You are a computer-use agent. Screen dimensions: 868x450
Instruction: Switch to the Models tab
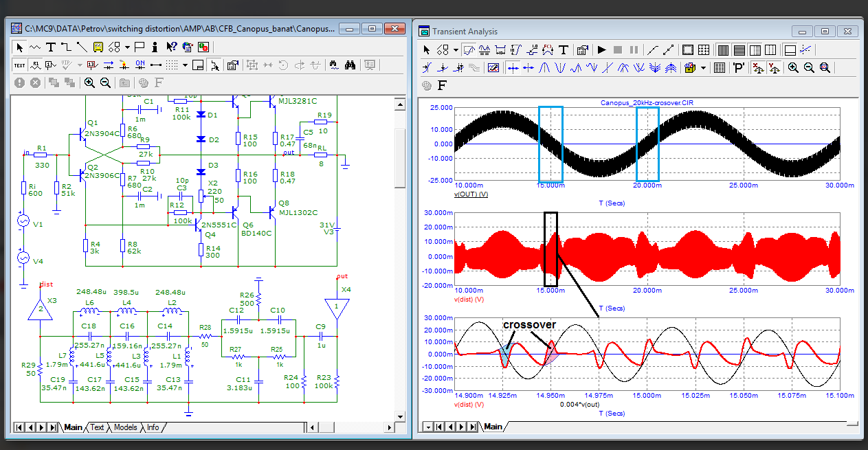[x=125, y=427]
